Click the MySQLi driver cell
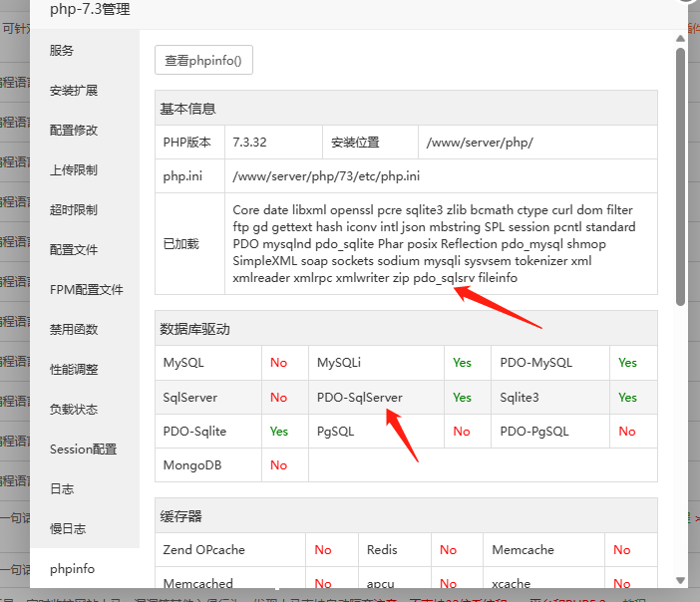The height and width of the screenshot is (602, 700). (x=376, y=363)
